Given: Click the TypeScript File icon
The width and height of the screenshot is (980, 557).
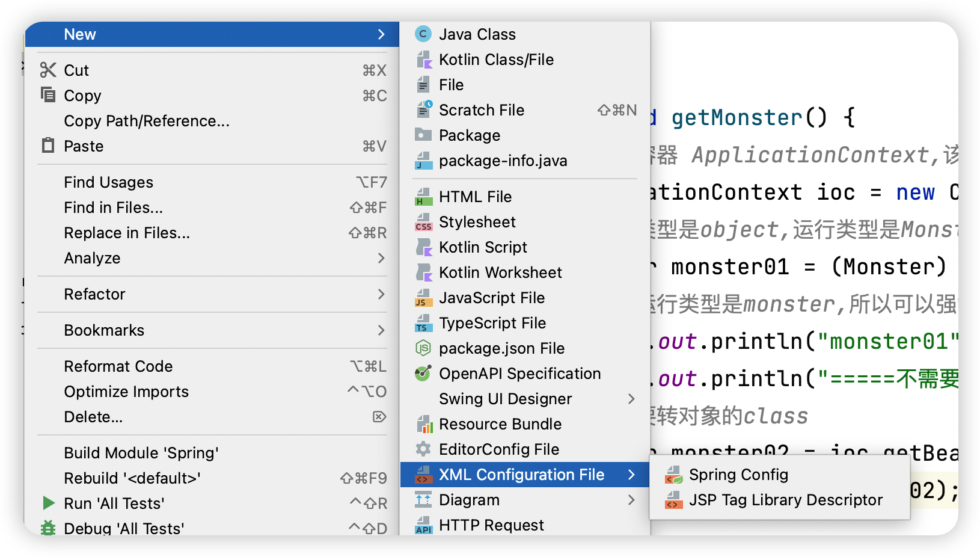Looking at the screenshot, I should coord(423,323).
